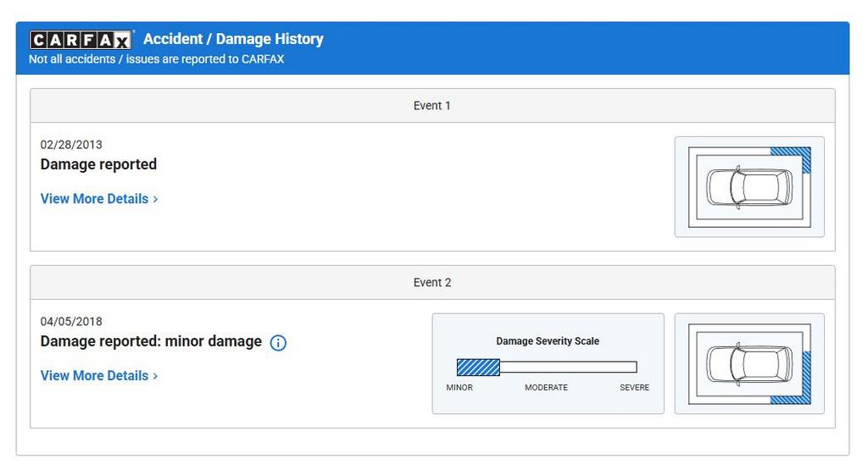Click the car illustration in Event 1
Viewport: 868px width, 470px height.
point(749,186)
